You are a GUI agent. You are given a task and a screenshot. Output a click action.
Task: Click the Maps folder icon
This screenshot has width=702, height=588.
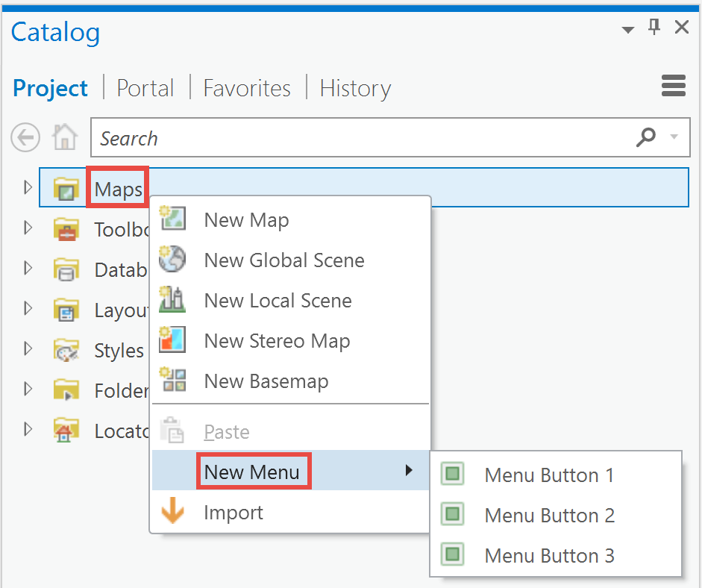tap(66, 187)
